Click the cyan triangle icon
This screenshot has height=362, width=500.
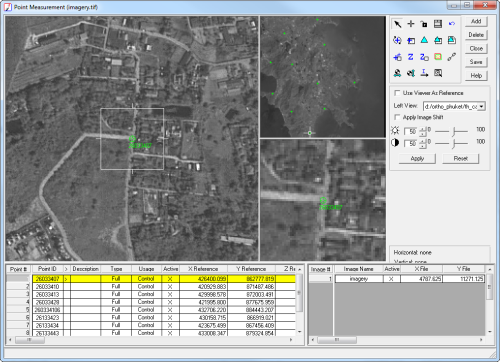click(x=424, y=40)
